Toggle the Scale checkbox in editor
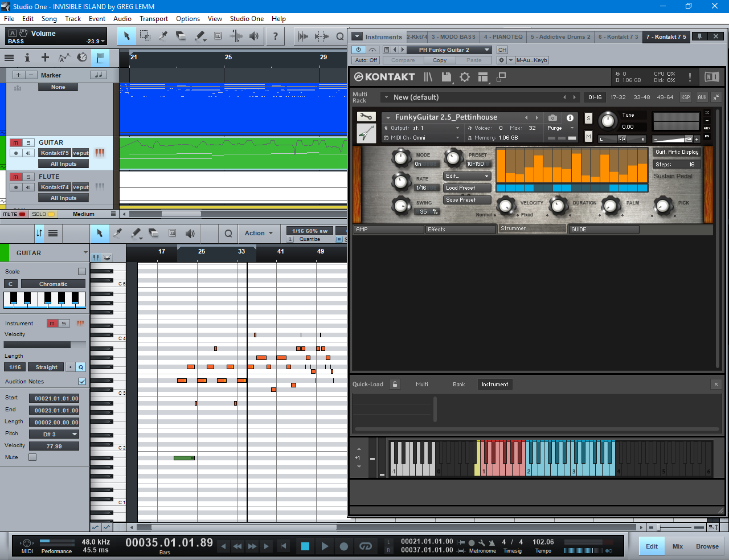 (82, 272)
